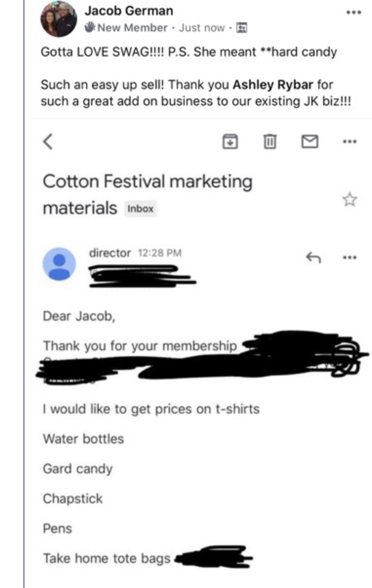Click the 'director' sender name
Image resolution: width=372 pixels, height=588 pixels.
[110, 253]
